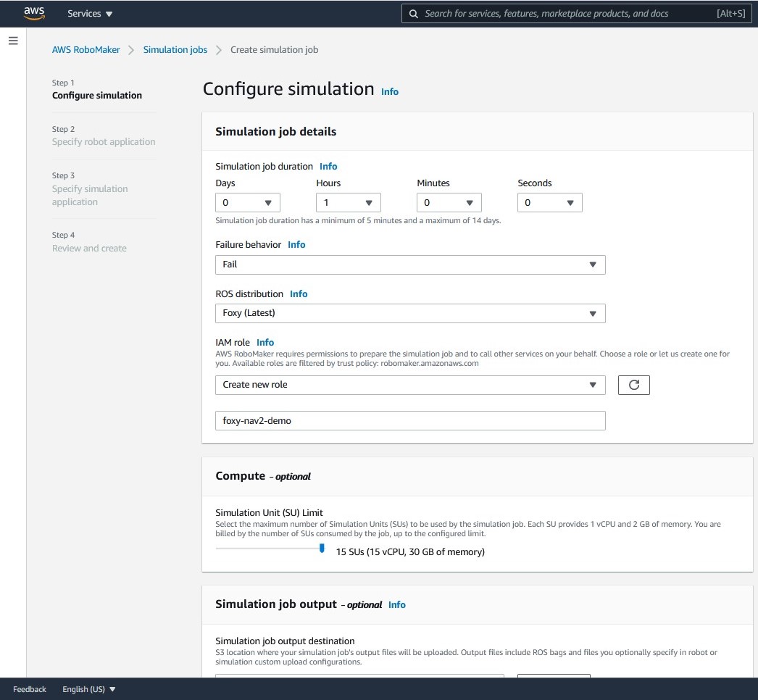Expand the ROS distribution Foxy dropdown
The width and height of the screenshot is (758, 700).
click(x=410, y=313)
